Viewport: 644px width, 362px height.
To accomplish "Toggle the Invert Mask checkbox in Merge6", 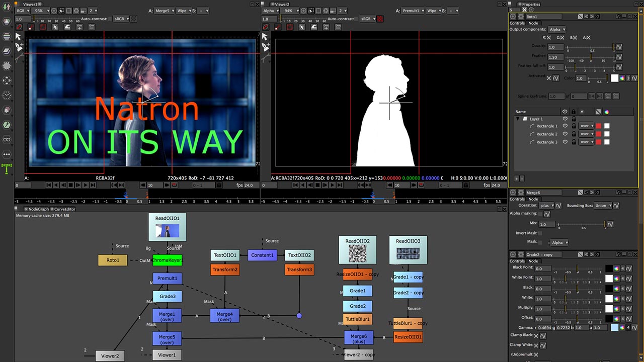I will (x=540, y=233).
